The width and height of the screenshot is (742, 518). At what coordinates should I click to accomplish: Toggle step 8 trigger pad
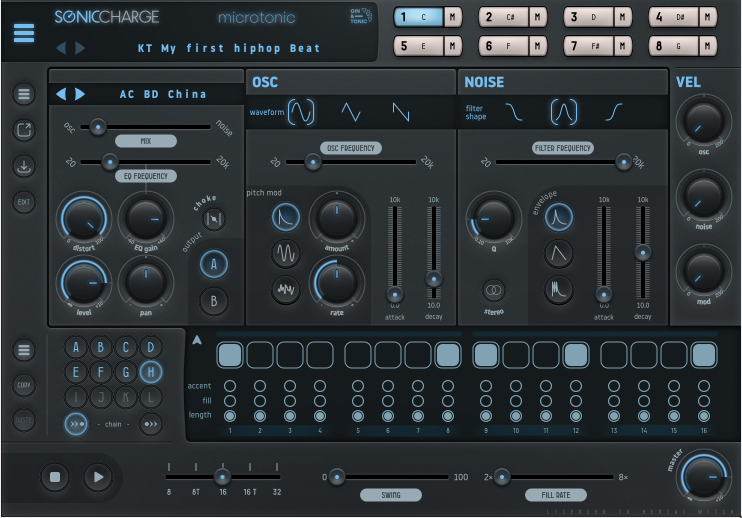point(448,355)
